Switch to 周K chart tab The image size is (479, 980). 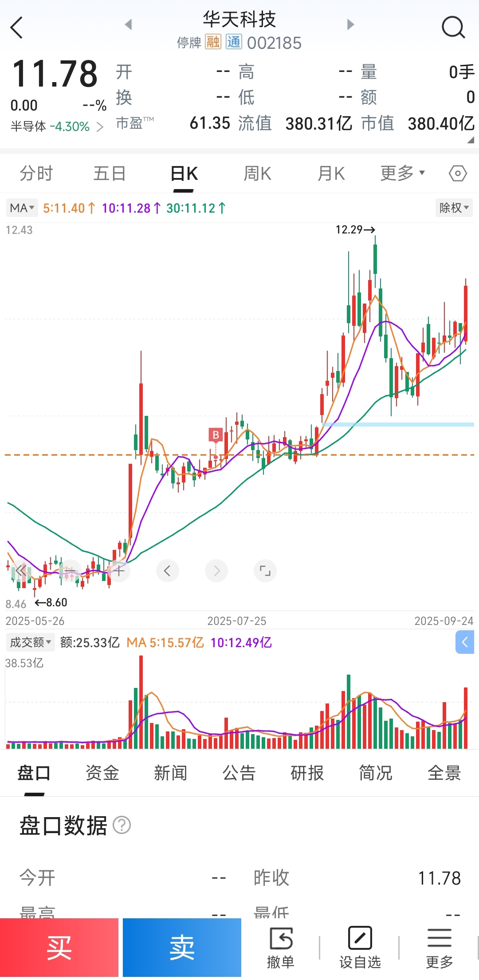coord(258,173)
